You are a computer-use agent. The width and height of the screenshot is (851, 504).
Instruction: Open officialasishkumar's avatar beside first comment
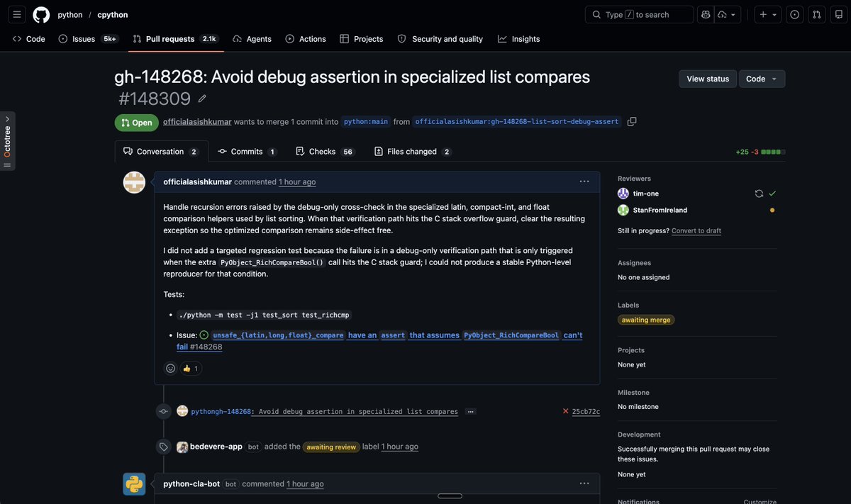[134, 182]
